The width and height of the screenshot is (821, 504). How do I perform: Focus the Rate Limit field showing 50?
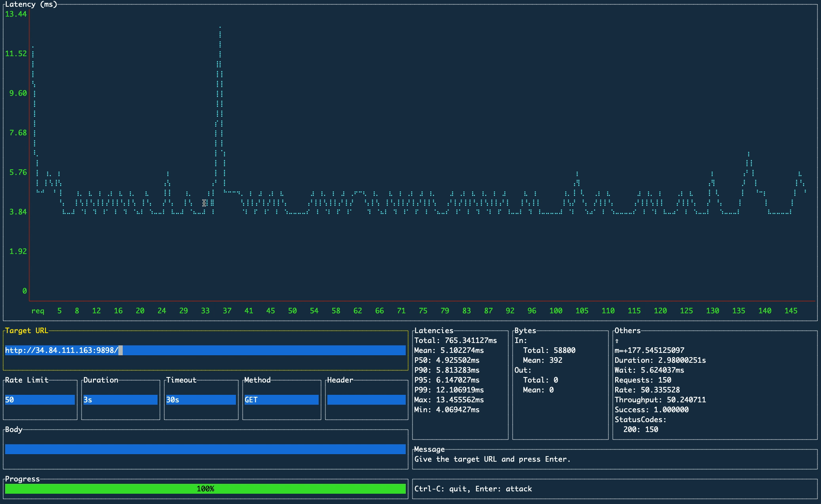pos(40,400)
